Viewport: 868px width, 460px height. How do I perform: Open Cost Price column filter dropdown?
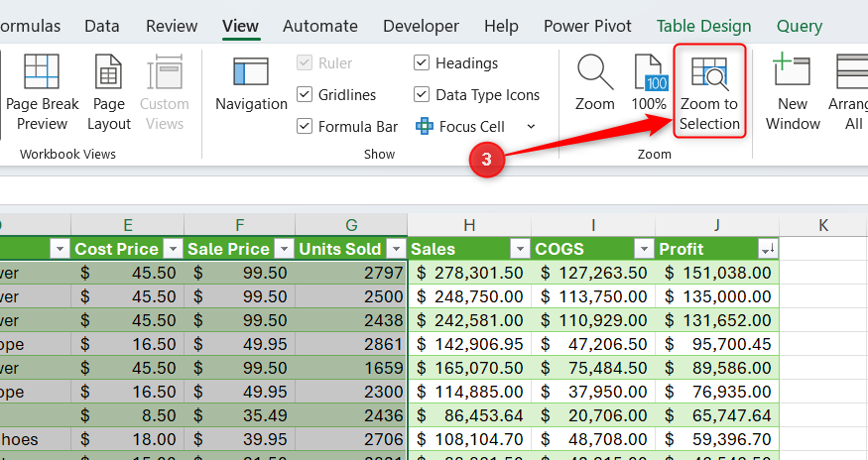click(x=173, y=249)
